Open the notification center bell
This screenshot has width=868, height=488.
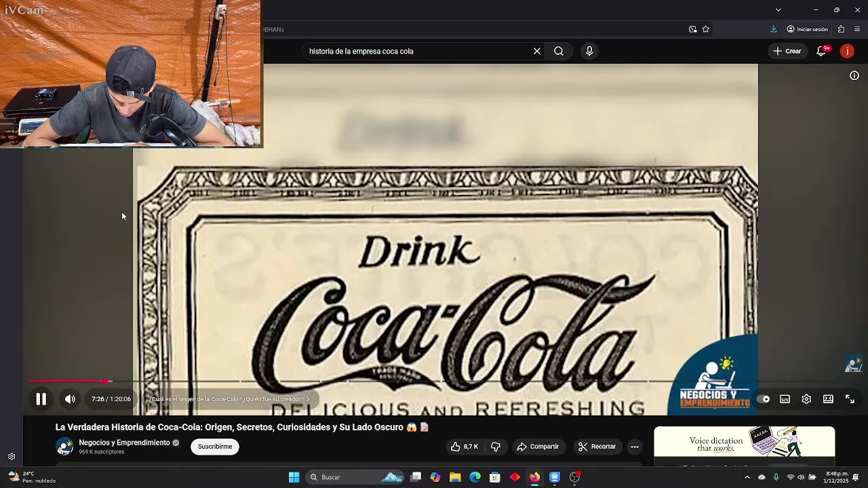coord(856,477)
